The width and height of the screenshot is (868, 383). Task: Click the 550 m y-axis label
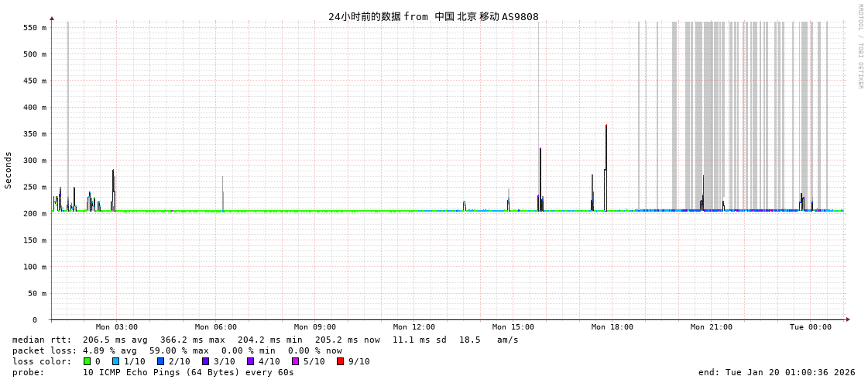point(34,28)
